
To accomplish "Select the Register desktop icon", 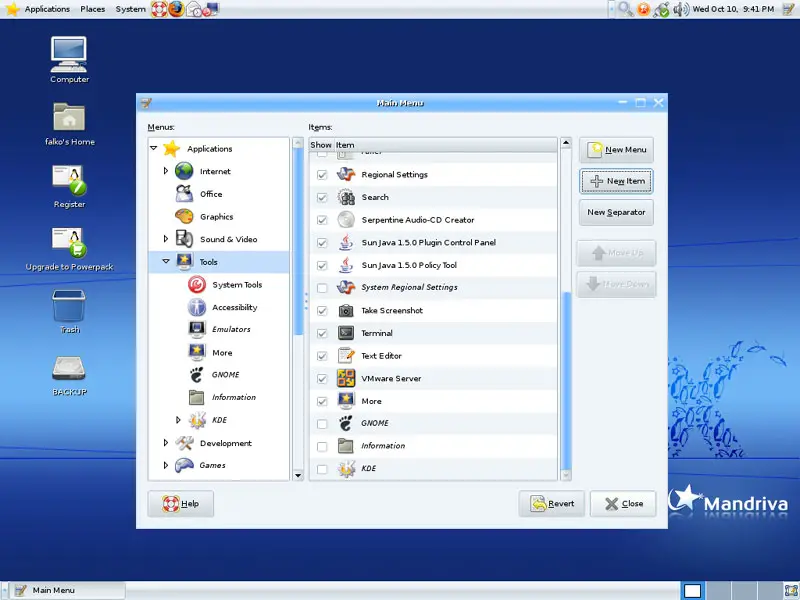I will (69, 187).
